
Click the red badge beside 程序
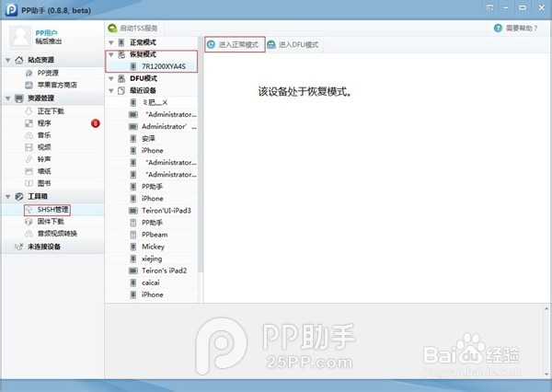[96, 123]
